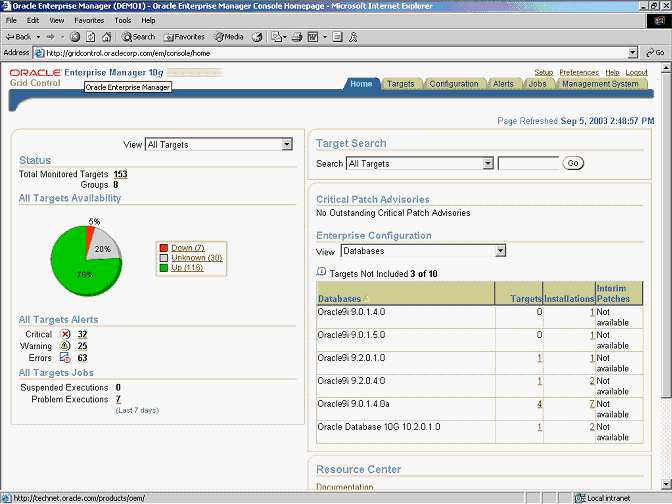
Task: Open the Favorites toolbar button
Action: click(184, 37)
